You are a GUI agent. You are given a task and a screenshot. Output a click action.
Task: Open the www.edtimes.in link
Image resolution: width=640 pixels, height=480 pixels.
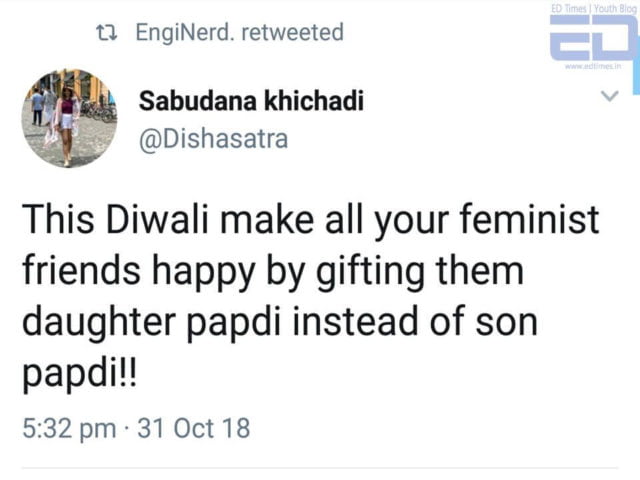coord(592,66)
